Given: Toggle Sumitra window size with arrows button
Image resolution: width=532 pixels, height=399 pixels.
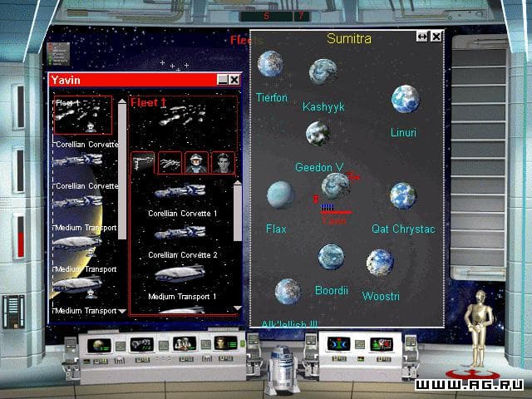Looking at the screenshot, I should click(422, 37).
